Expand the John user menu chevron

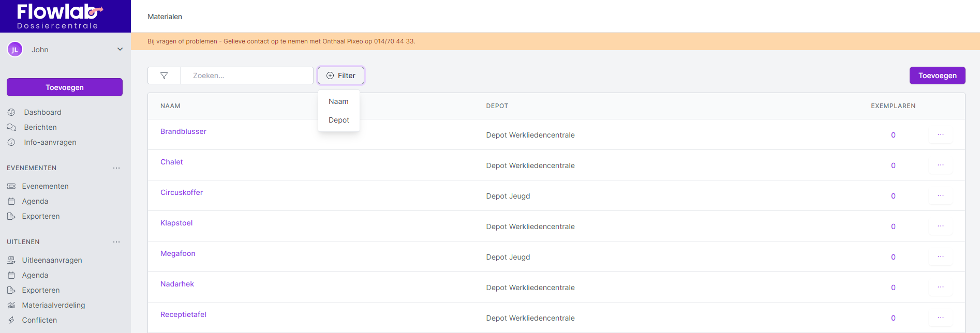pos(120,50)
